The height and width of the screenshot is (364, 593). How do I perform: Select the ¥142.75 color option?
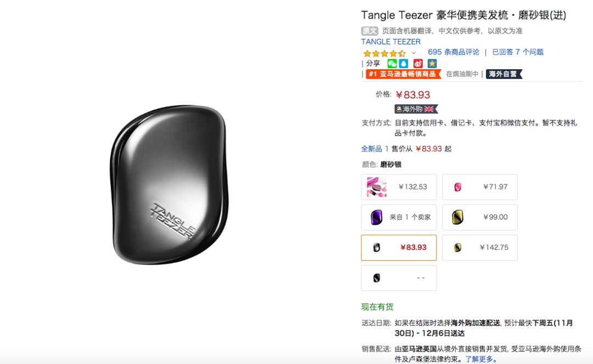coord(479,248)
